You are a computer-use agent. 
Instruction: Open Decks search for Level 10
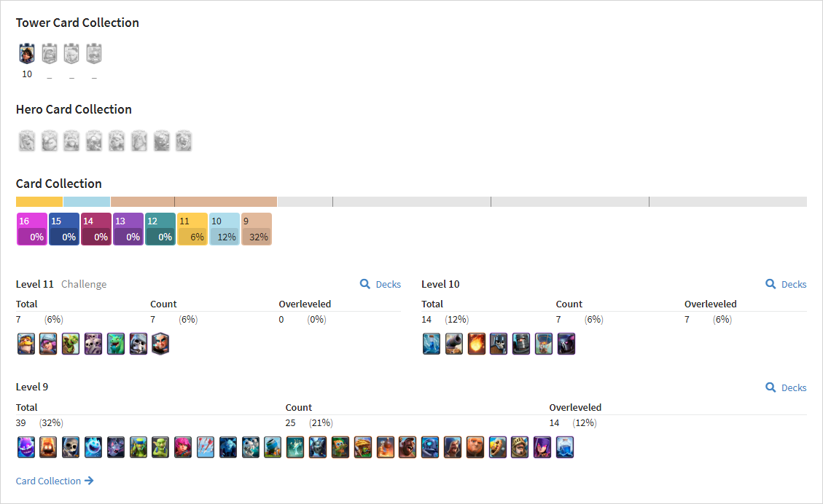(x=786, y=284)
